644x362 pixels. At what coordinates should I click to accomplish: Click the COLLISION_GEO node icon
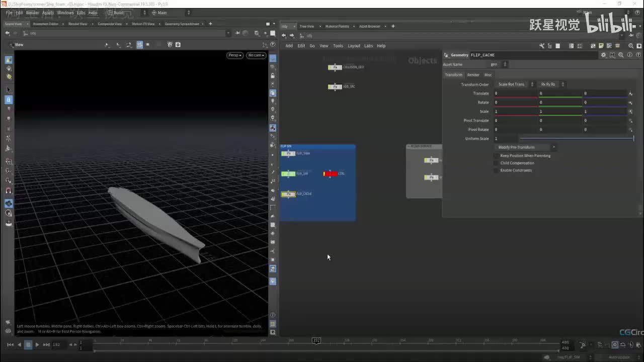pyautogui.click(x=335, y=67)
